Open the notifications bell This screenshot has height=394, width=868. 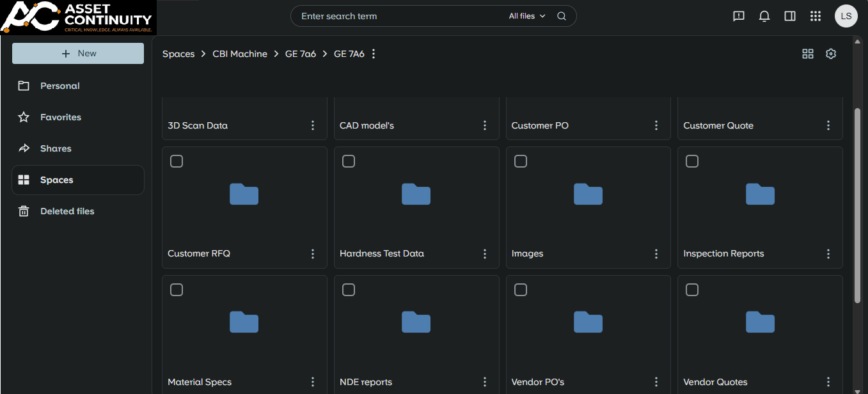(764, 16)
